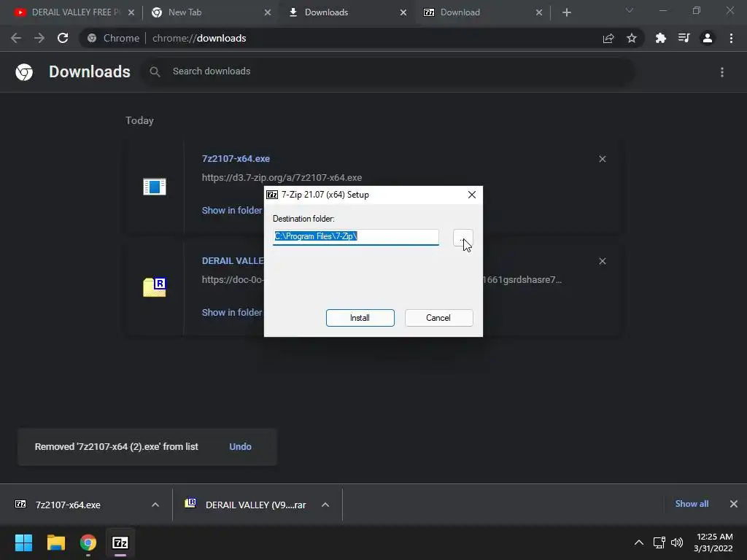
Task: Click Install in 7-Zip Setup dialog
Action: click(x=360, y=318)
